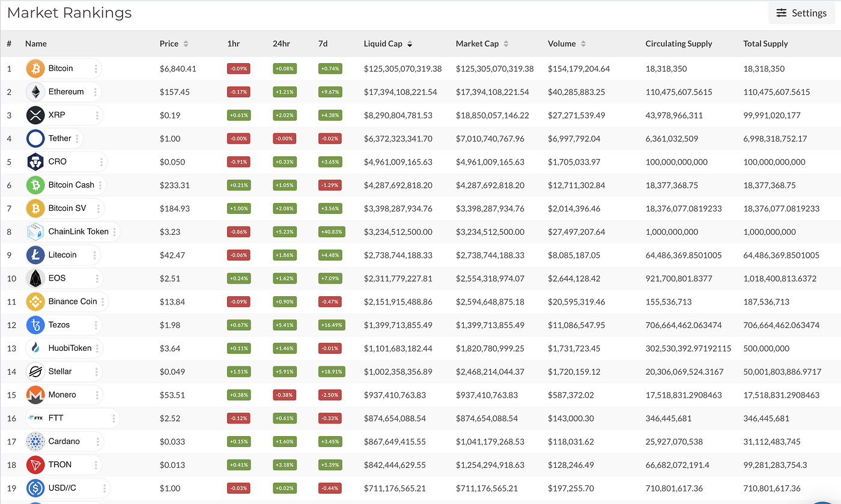Click the Litecoin logo
The width and height of the screenshot is (841, 504).
35,255
